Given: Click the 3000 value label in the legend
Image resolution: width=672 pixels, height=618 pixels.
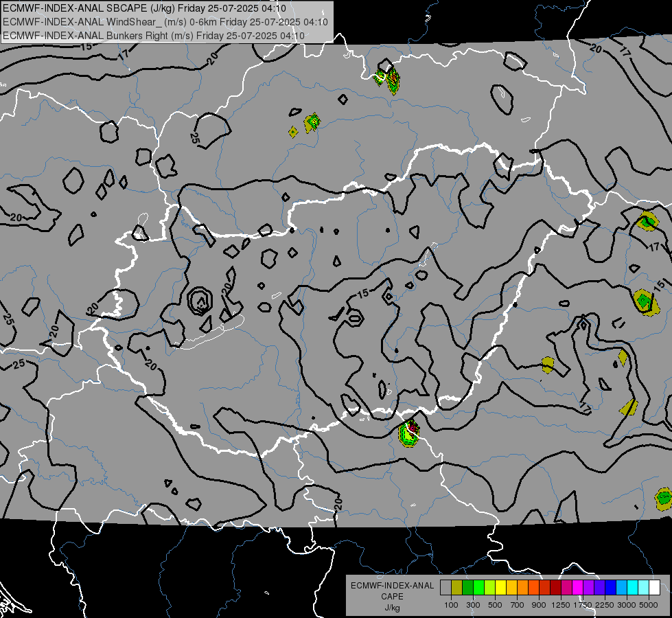Looking at the screenshot, I should [627, 605].
